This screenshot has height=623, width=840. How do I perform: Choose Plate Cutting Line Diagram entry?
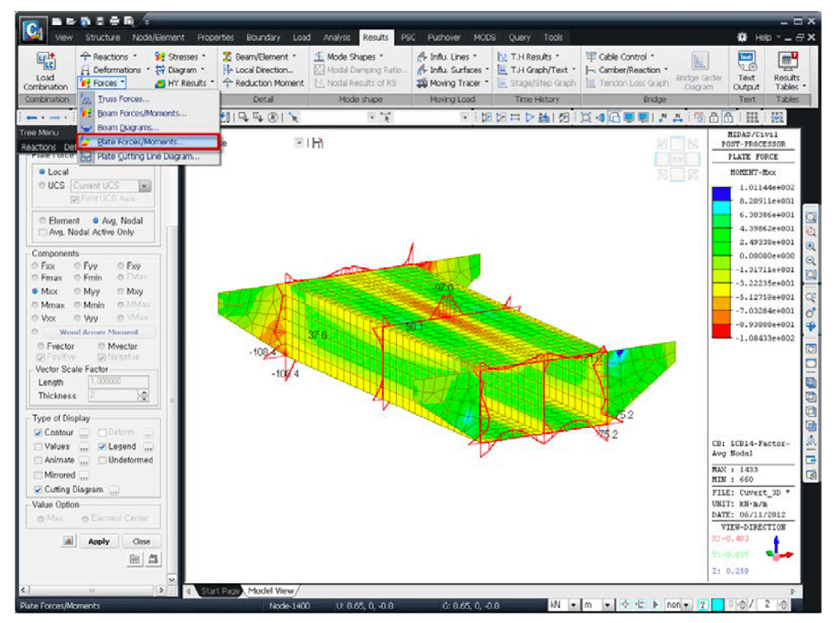pyautogui.click(x=148, y=157)
